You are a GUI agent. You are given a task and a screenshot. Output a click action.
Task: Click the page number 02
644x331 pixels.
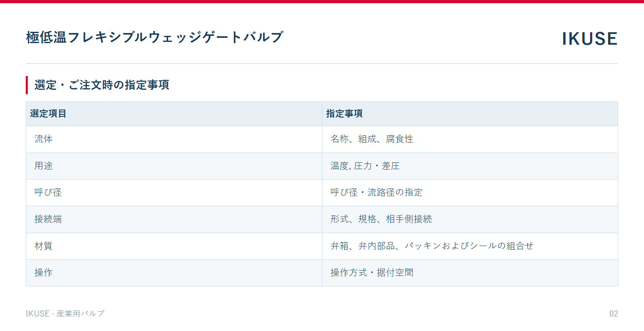[x=613, y=314]
